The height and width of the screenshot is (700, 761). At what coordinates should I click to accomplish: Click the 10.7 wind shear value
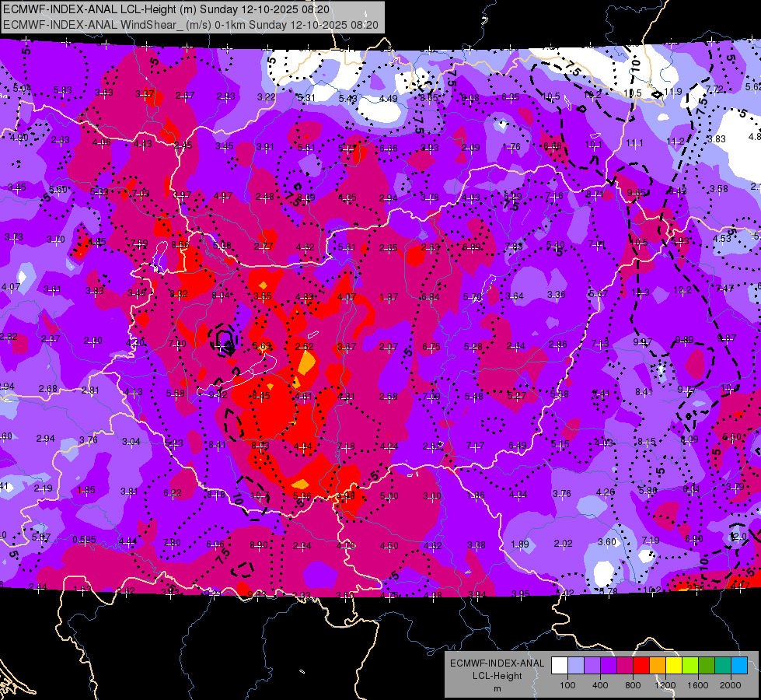coord(259,495)
